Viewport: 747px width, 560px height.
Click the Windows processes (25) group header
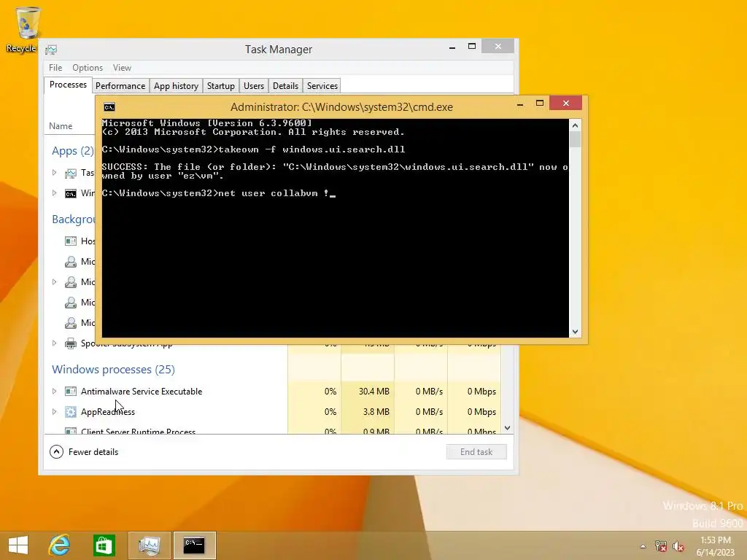click(113, 370)
